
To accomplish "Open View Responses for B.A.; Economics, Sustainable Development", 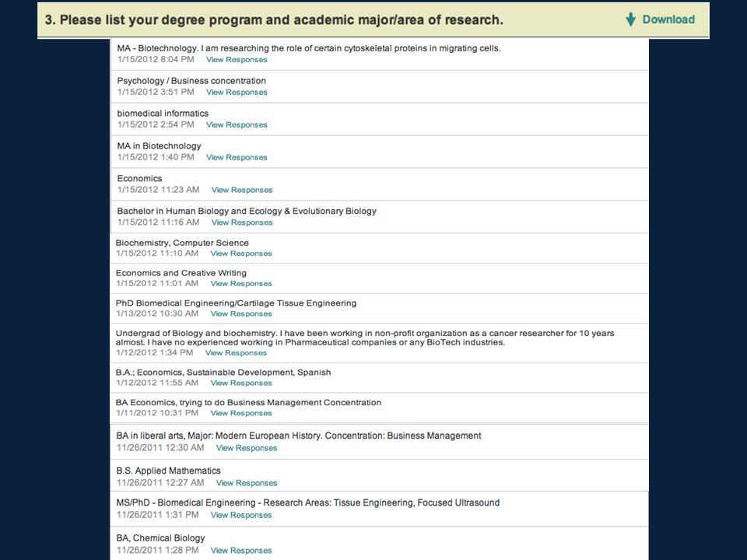I will tap(241, 383).
